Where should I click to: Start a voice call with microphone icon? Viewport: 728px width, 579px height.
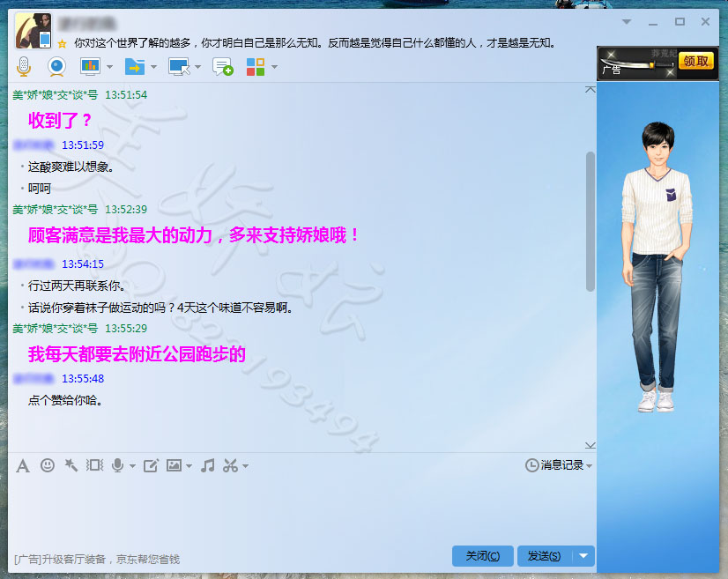(24, 66)
